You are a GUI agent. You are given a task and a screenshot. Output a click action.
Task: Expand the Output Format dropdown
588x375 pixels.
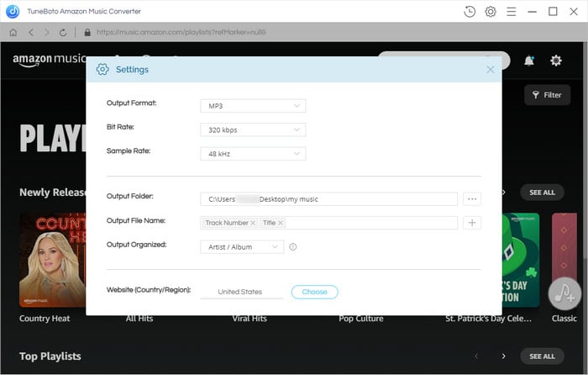[x=253, y=106]
